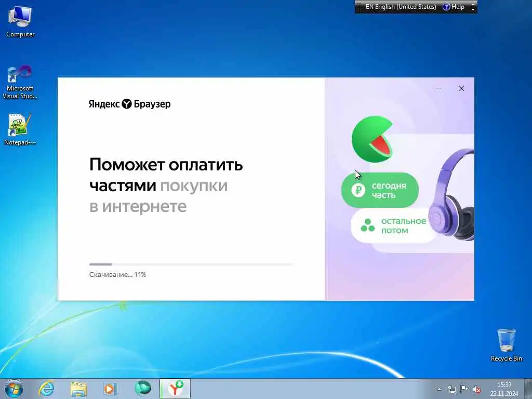Open the Windows Start menu
Screen dimensions: 532x399
click(x=14, y=389)
